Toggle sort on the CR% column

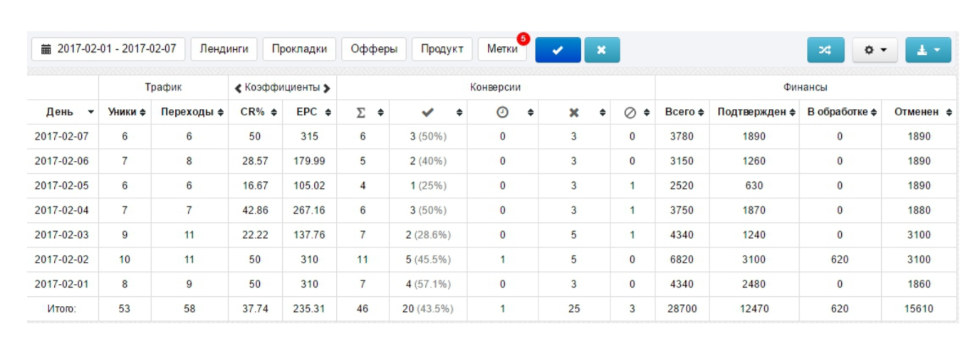coord(255,112)
